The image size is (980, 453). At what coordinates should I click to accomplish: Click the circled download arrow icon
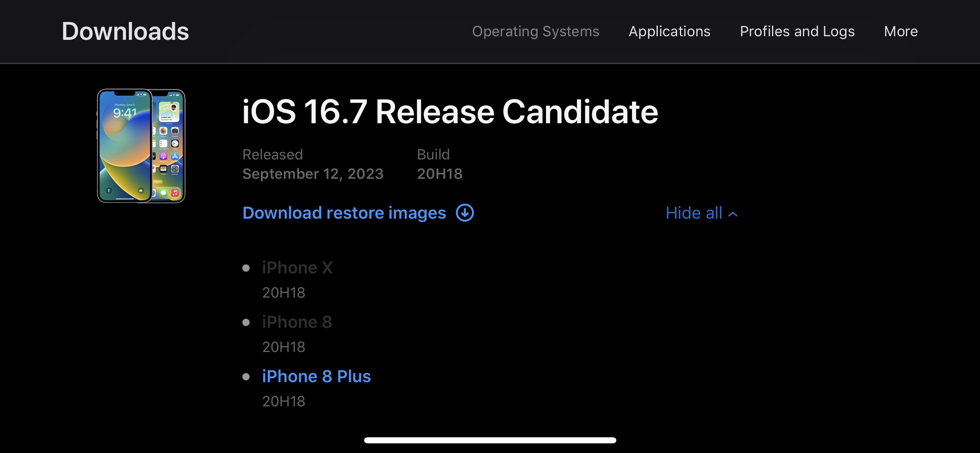(465, 213)
